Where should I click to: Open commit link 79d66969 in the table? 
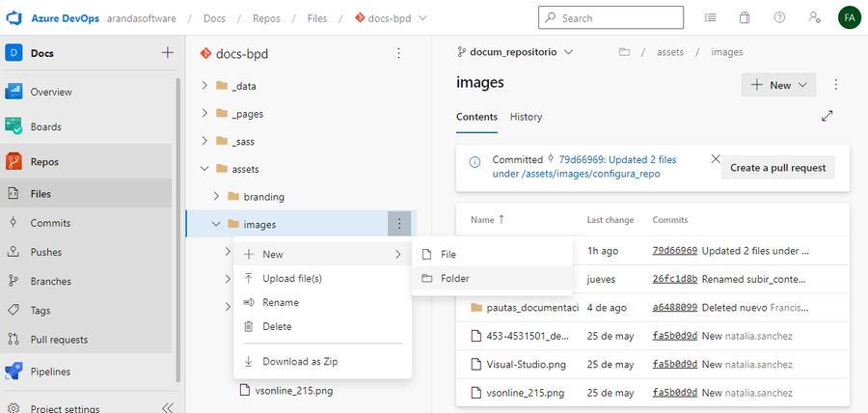click(x=674, y=250)
